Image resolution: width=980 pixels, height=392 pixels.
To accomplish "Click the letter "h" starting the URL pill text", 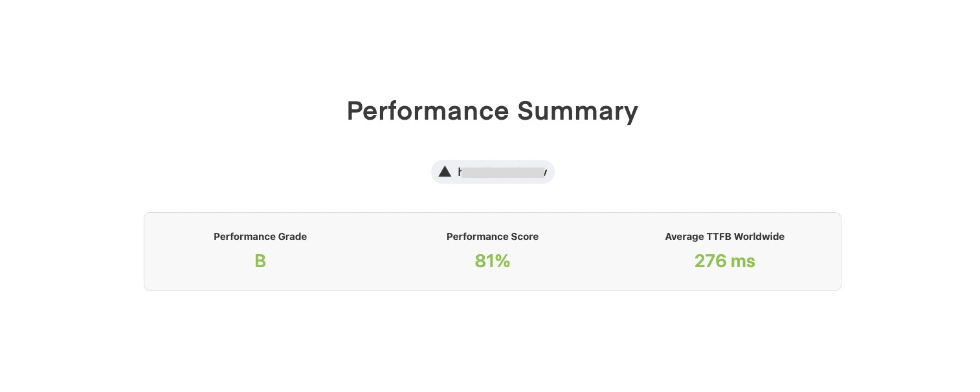I will pyautogui.click(x=460, y=172).
